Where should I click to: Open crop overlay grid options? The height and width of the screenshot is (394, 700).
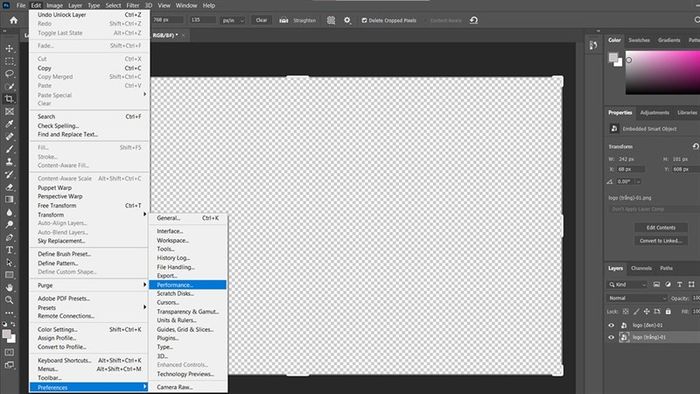(331, 20)
